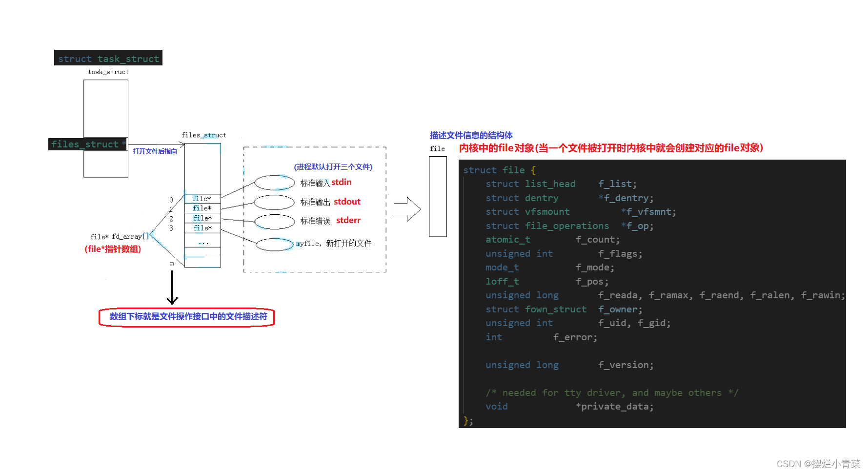The image size is (868, 473).
Task: Click the 'f_ramax,' member name
Action: (671, 295)
